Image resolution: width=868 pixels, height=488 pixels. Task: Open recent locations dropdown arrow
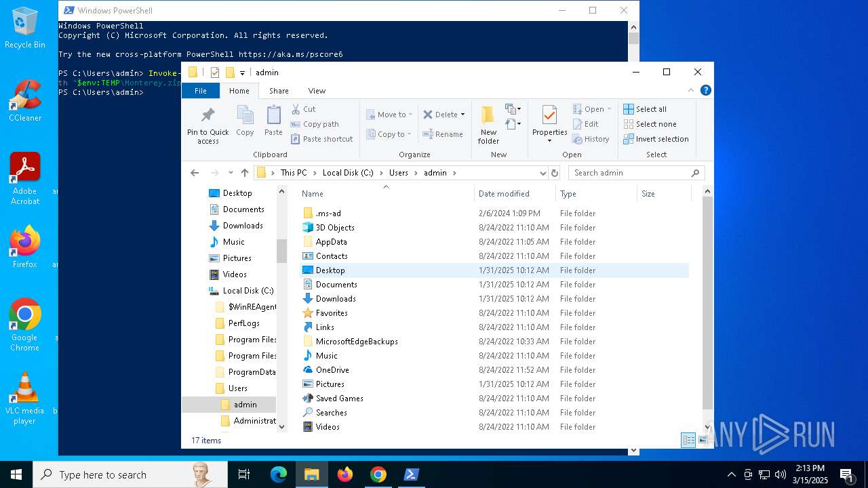click(x=231, y=173)
